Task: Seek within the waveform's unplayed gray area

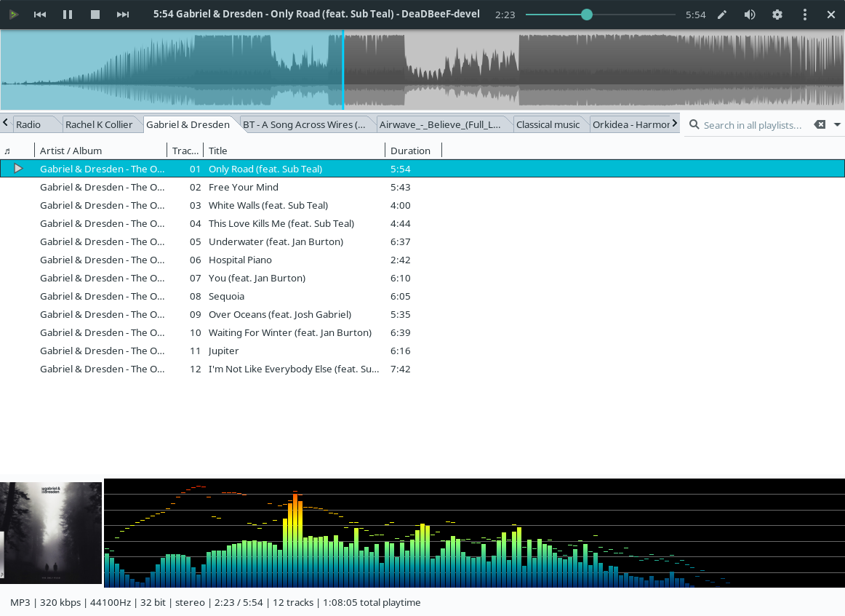Action: (594, 70)
